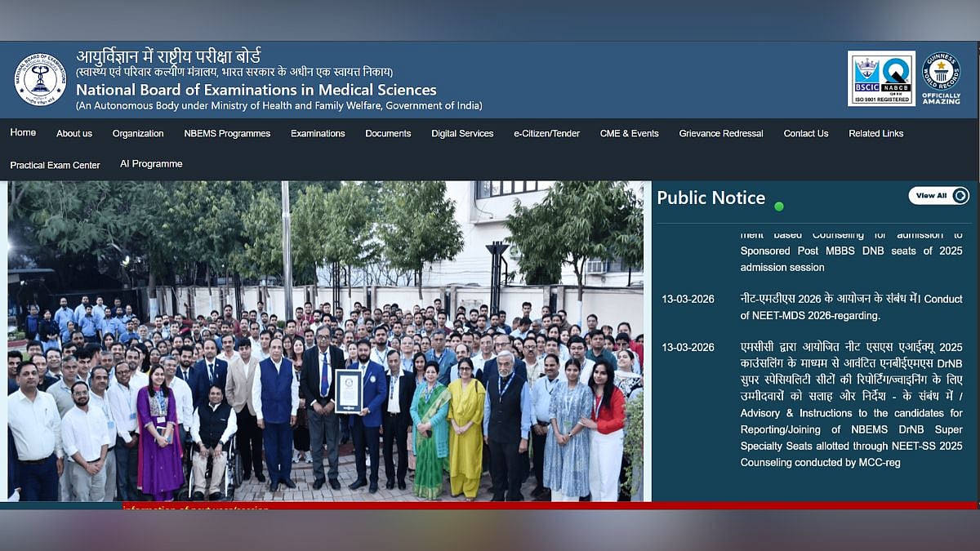Open NEET-SS 2025 DrNB joining advisory notice
This screenshot has width=980, height=551.
(x=851, y=405)
